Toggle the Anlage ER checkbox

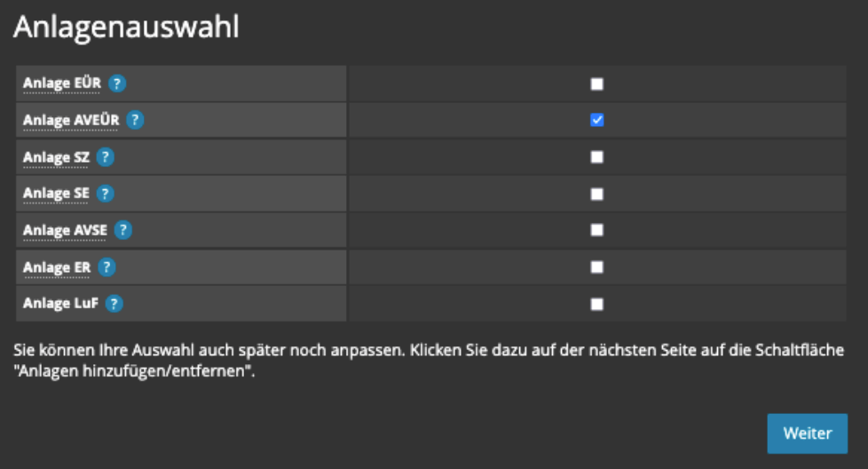(597, 266)
